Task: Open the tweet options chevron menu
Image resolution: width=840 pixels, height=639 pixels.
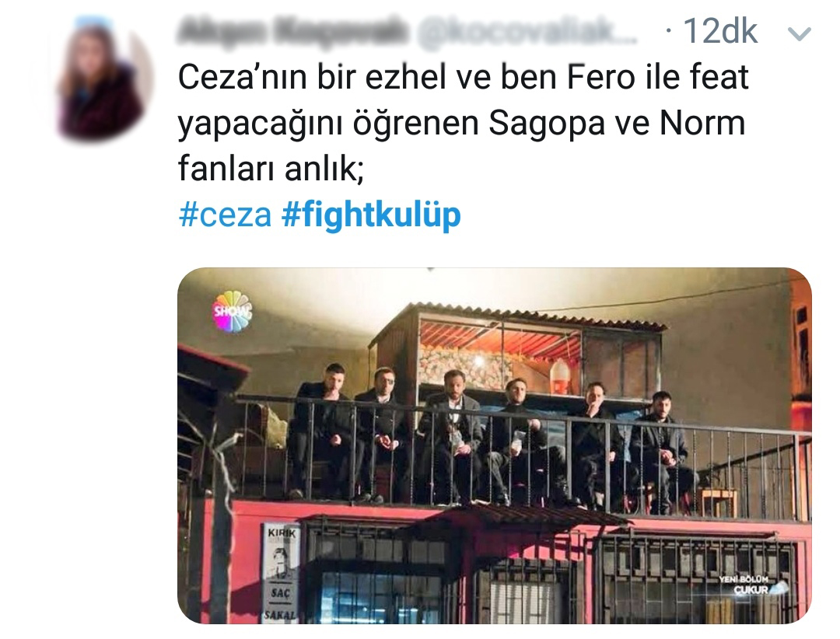Action: [x=800, y=34]
